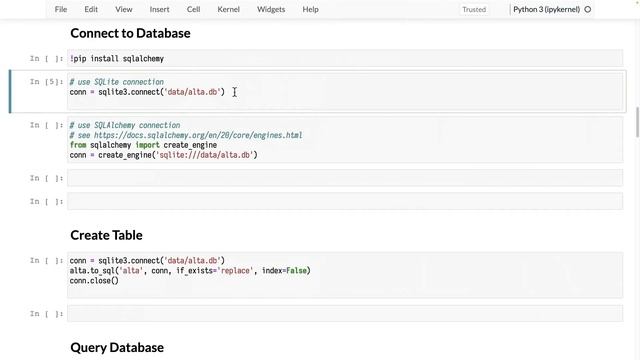
Task: Click the '# use SQLite connection' comment
Action: (116, 82)
